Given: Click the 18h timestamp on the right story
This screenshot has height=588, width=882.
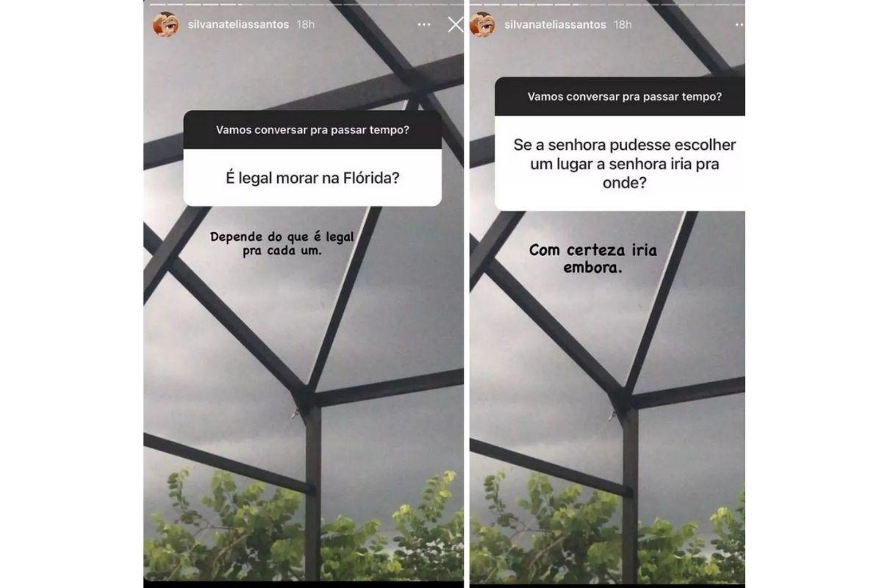Looking at the screenshot, I should 623,24.
